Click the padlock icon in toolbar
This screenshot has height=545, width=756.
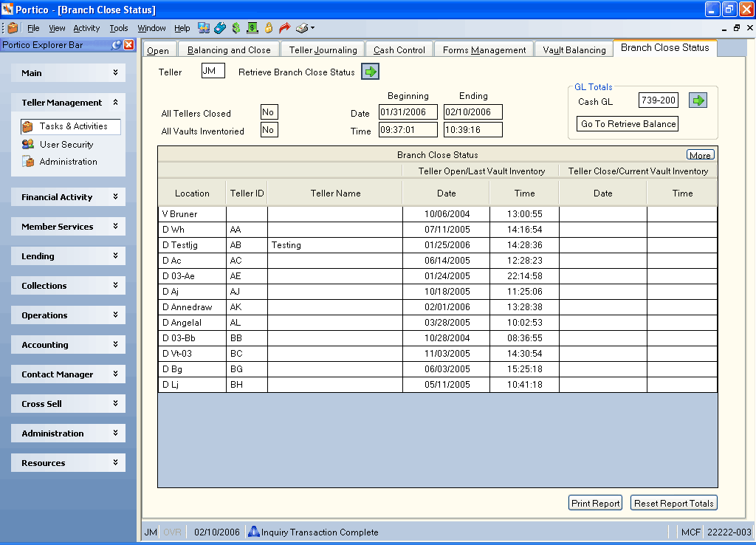[269, 28]
